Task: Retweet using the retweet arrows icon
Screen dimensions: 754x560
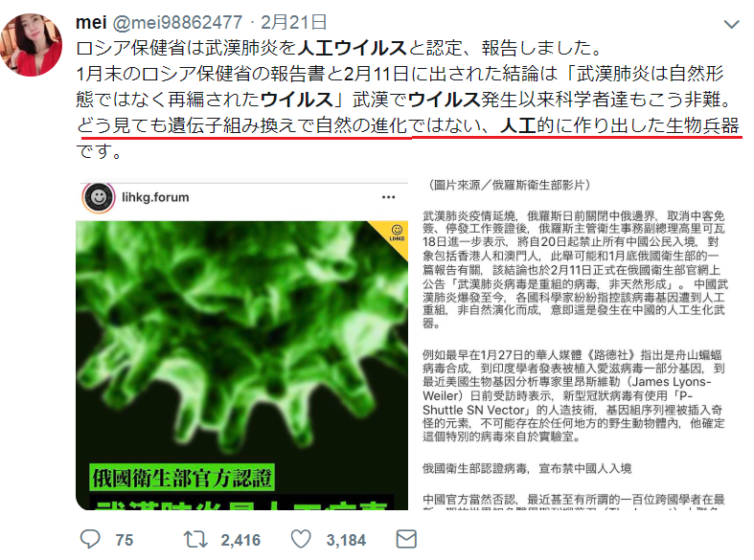Action: (195, 539)
